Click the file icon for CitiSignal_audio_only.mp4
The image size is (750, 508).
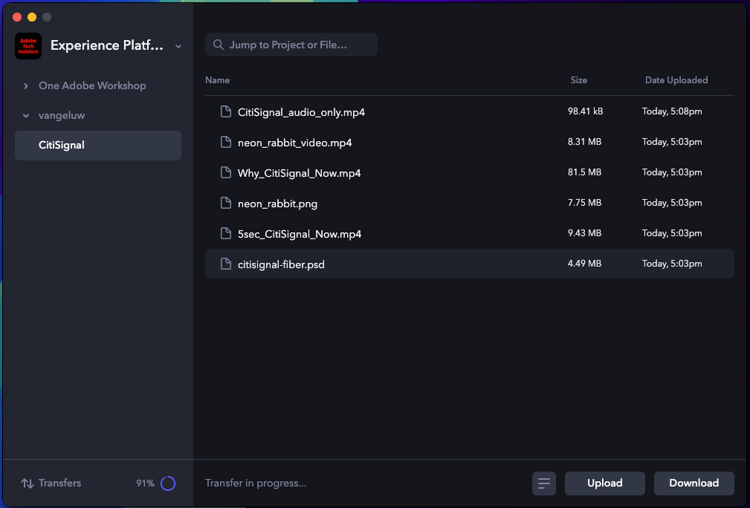226,112
